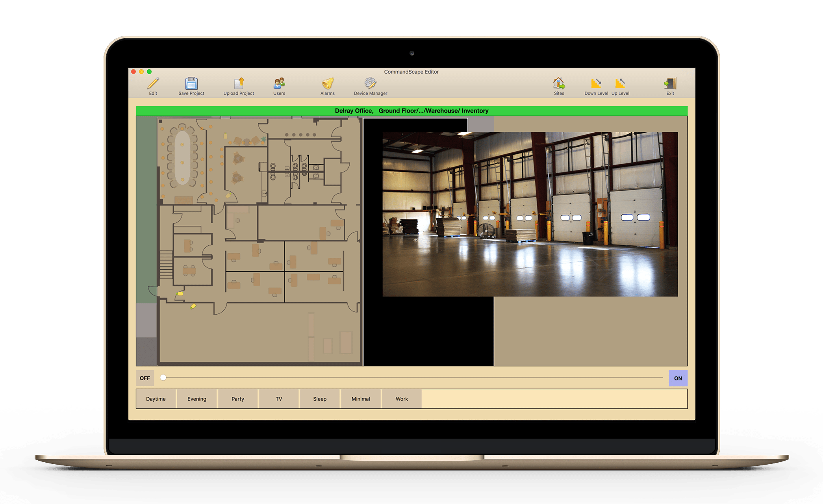This screenshot has height=504, width=823.
Task: Apply the Work scene preset
Action: pyautogui.click(x=402, y=399)
